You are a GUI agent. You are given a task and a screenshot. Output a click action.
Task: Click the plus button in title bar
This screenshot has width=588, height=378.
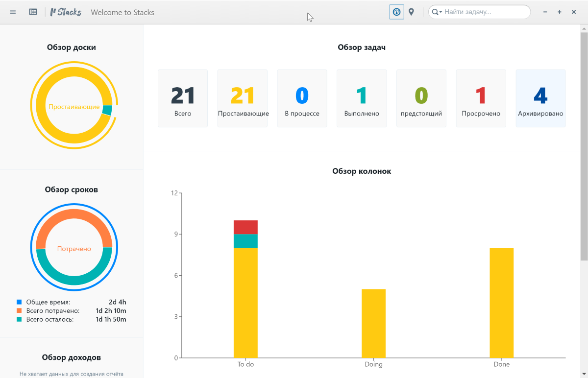pos(560,12)
